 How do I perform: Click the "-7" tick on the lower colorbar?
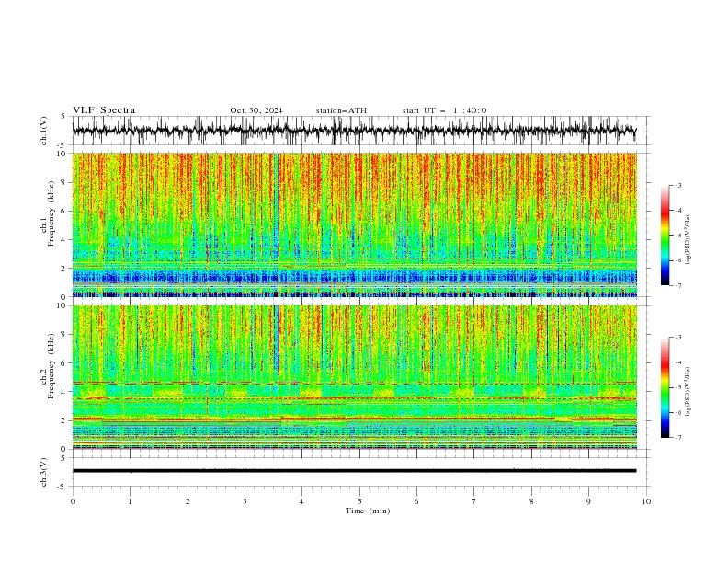tap(677, 438)
